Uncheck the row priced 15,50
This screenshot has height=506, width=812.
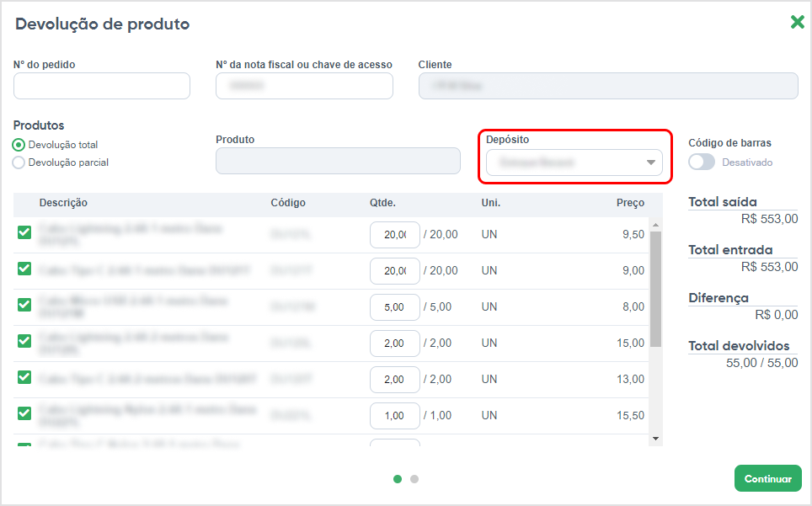pos(24,413)
